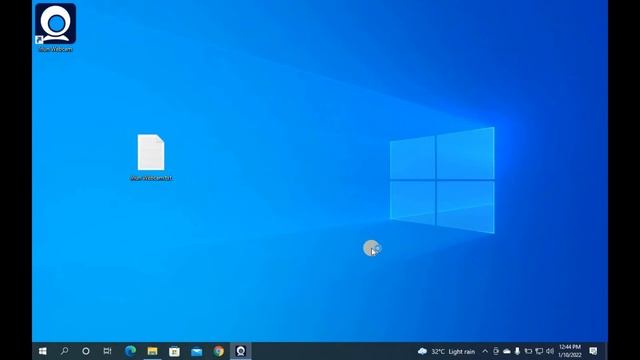Launch Google Chrome from the taskbar
Viewport: 640px width, 360px height.
pyautogui.click(x=219, y=351)
